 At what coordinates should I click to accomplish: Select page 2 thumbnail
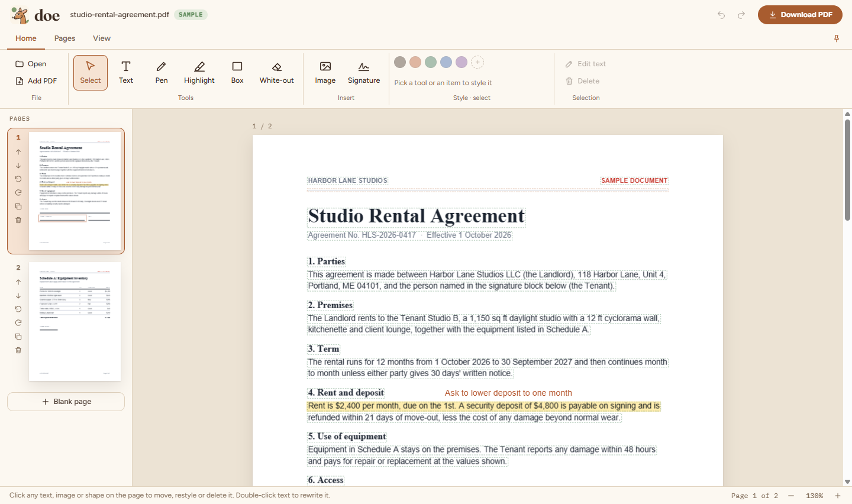coord(75,321)
